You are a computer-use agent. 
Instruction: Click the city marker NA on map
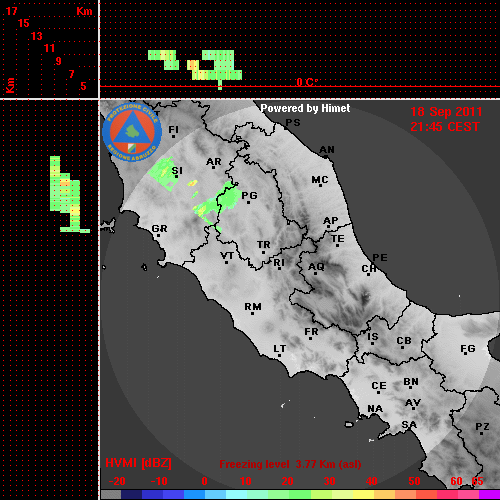375,409
